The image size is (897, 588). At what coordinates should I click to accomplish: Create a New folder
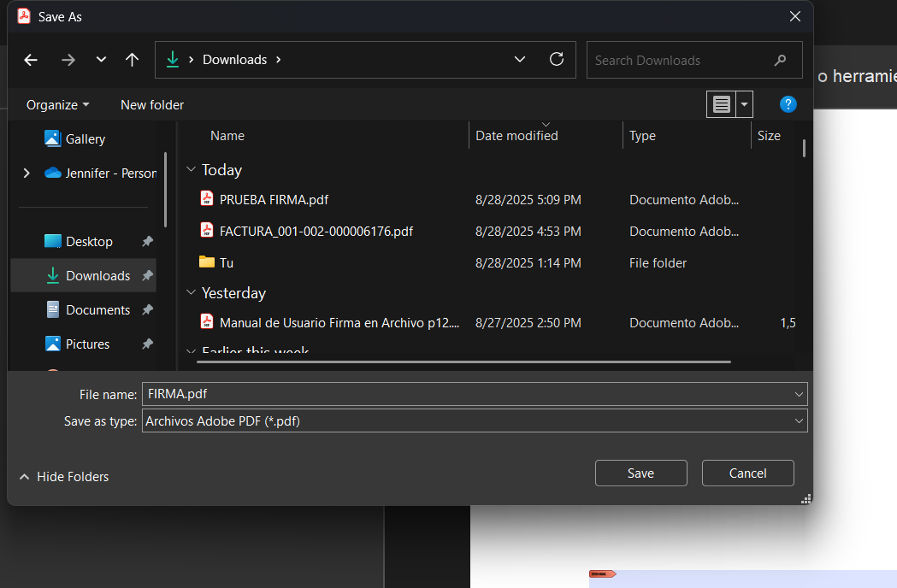click(152, 104)
